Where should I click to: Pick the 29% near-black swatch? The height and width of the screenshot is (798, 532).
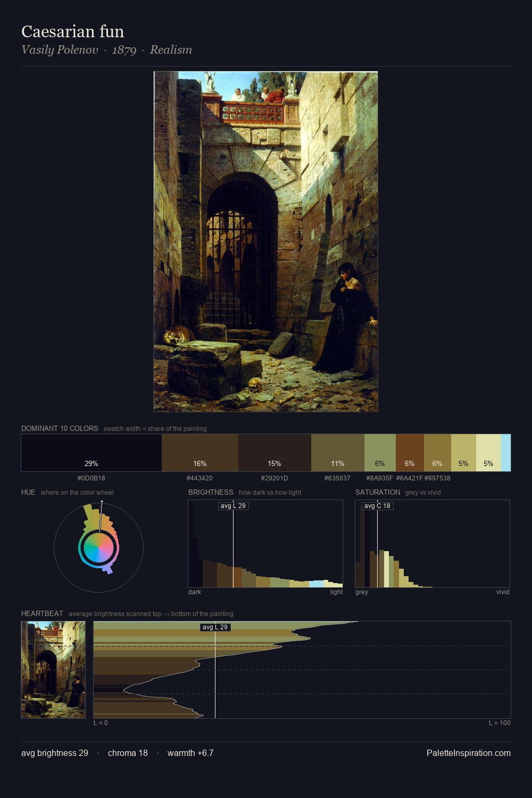coord(92,453)
